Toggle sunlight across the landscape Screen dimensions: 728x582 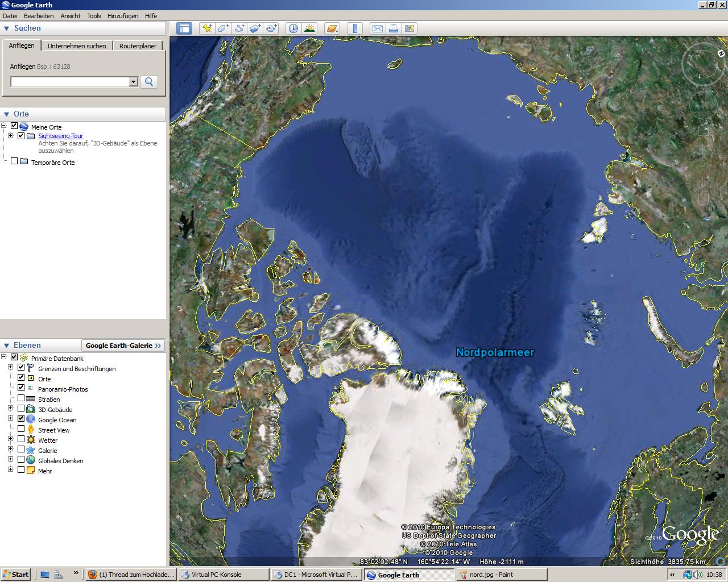click(x=309, y=28)
